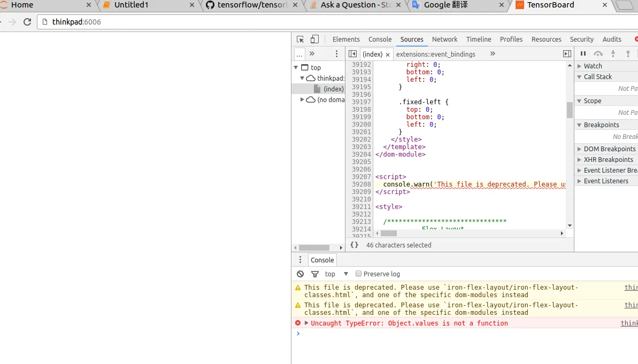This screenshot has height=364, width=638.
Task: Open the Network panel
Action: (x=445, y=40)
